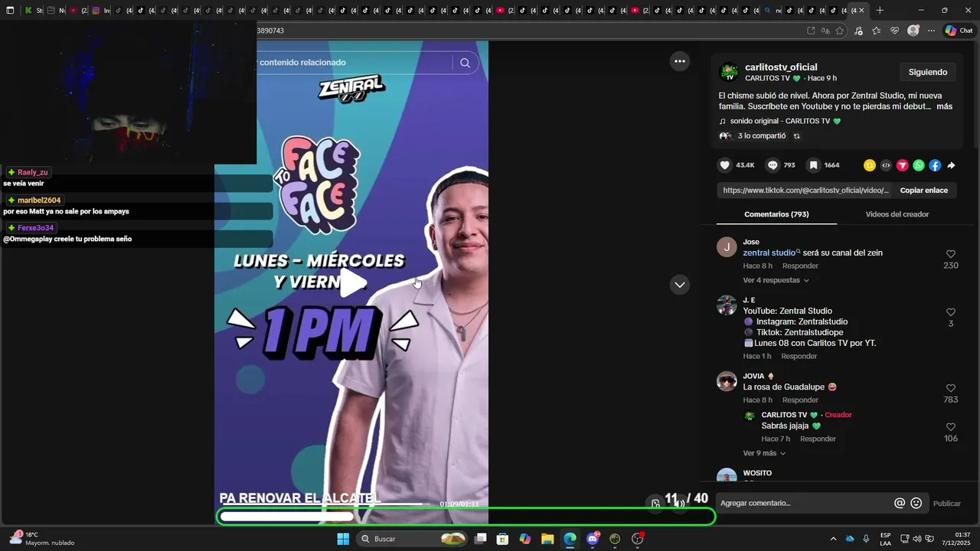
Task: Click '3 lo compartió' reposts info
Action: pyautogui.click(x=761, y=135)
